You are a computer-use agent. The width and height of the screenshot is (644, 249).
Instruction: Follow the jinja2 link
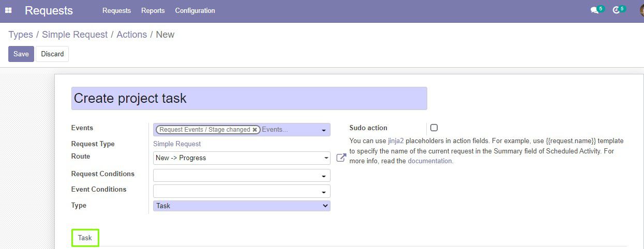[396, 141]
